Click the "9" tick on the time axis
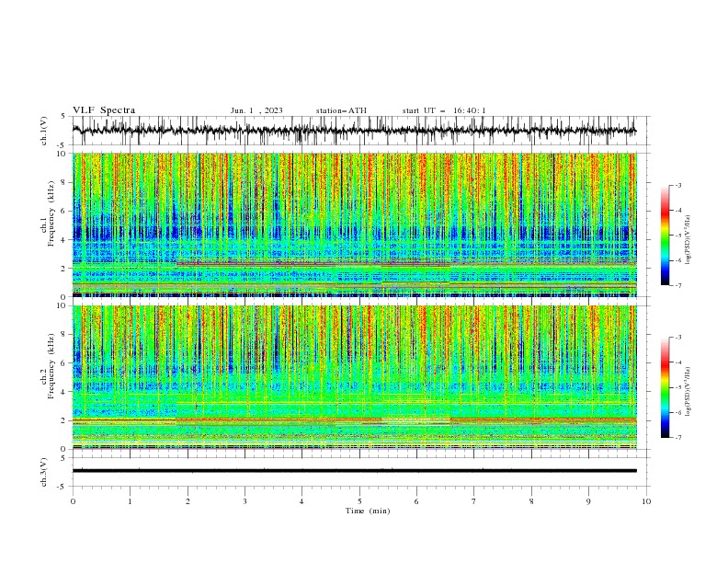This screenshot has height=563, width=728. coord(588,501)
